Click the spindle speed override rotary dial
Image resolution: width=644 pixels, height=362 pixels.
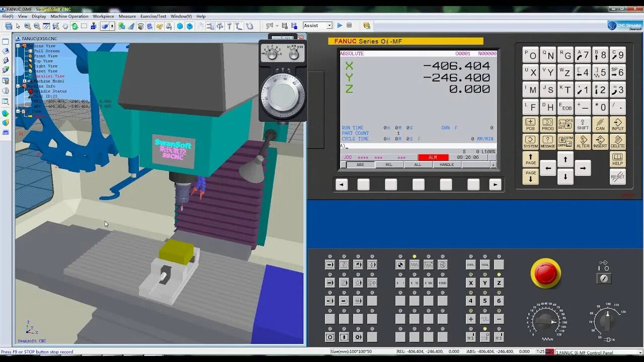[607, 321]
